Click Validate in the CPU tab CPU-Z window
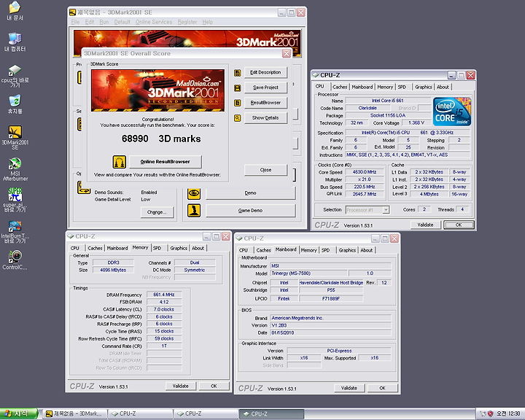 click(x=425, y=225)
